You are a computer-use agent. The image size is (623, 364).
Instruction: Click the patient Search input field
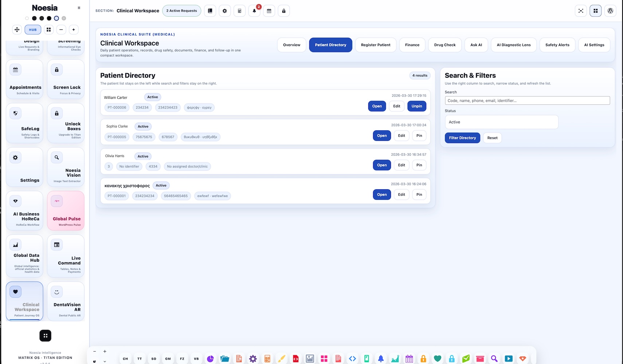click(x=527, y=100)
